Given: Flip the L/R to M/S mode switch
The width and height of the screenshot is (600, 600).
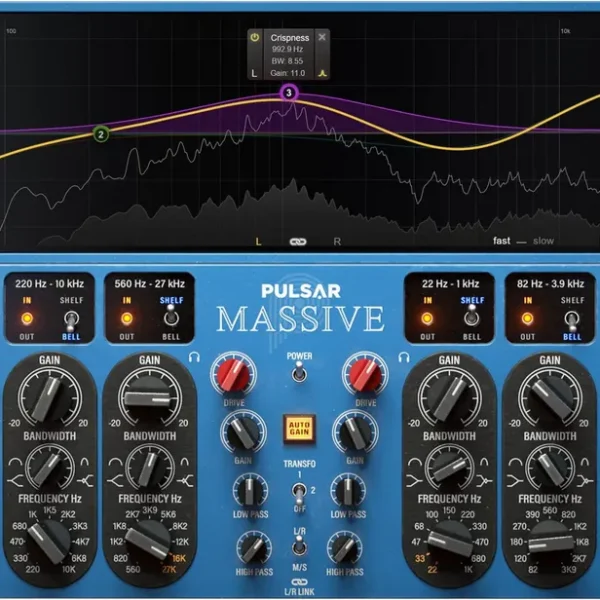Looking at the screenshot, I should [299, 545].
